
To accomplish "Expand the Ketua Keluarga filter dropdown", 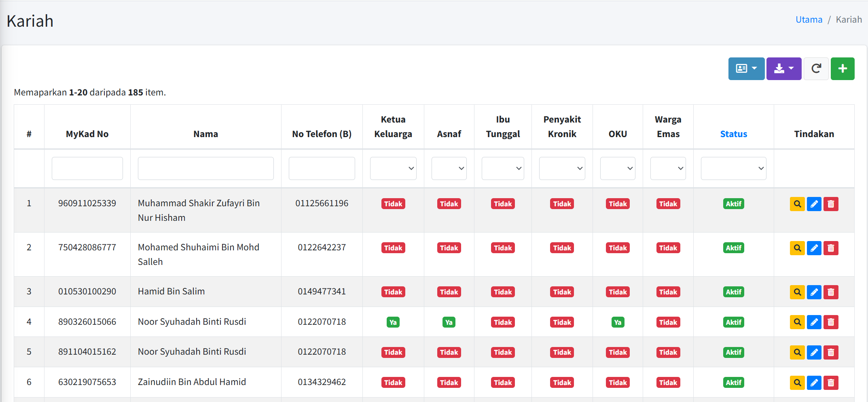I will coord(393,168).
